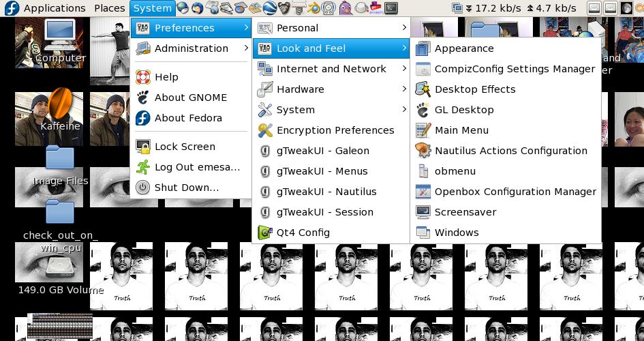Launch Nautilus Actions Configuration

click(x=506, y=151)
